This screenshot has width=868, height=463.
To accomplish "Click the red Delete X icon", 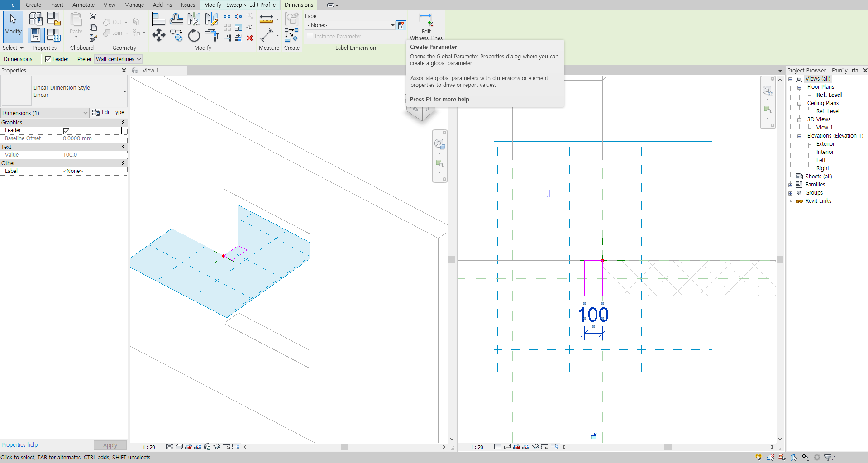I will [250, 38].
